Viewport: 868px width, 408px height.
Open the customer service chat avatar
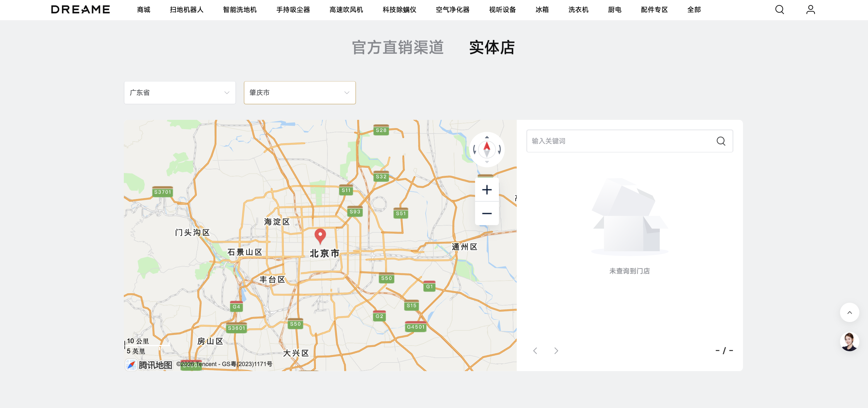[x=850, y=341]
